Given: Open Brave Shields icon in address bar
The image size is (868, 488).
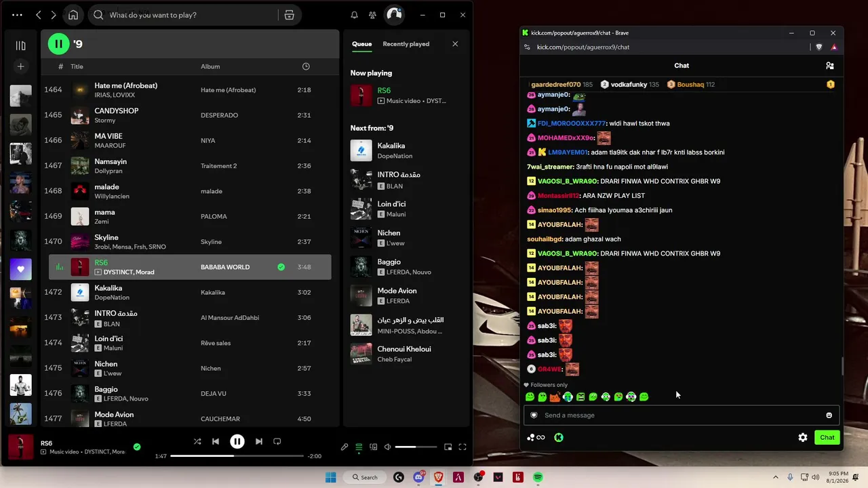Looking at the screenshot, I should pyautogui.click(x=819, y=47).
